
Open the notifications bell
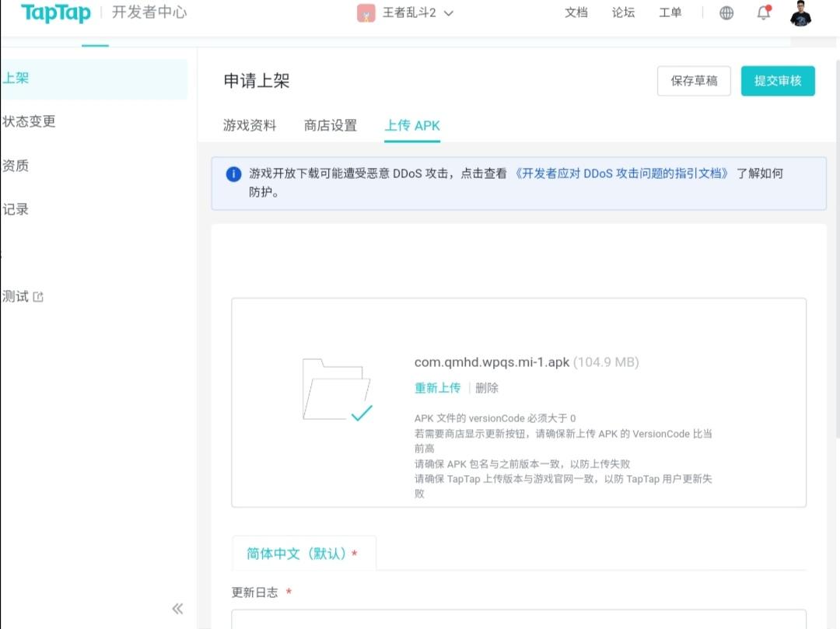point(764,13)
